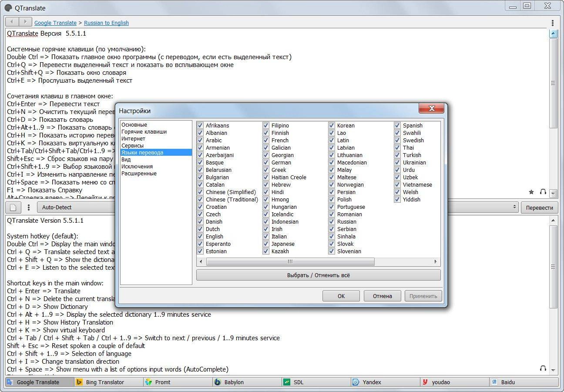
Task: Click the back navigation arrow
Action: tap(12, 22)
